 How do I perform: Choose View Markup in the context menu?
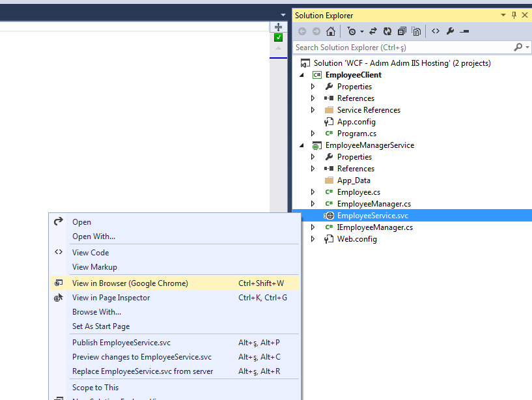pos(175,267)
